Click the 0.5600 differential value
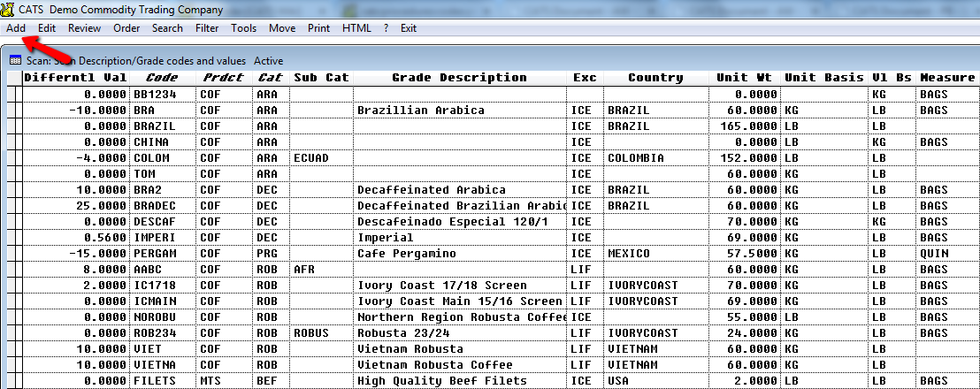The image size is (980, 389). (x=105, y=238)
